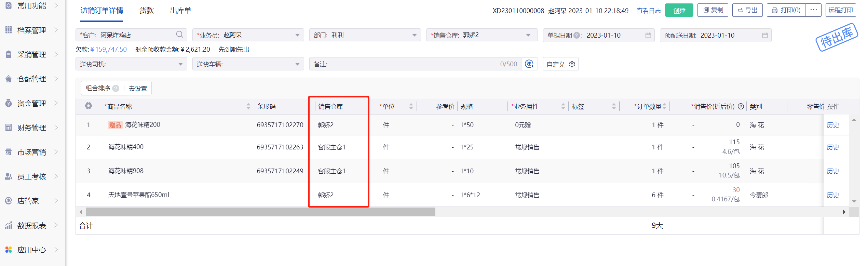Click the table scroll-right arrow
The width and height of the screenshot is (868, 266).
click(x=844, y=212)
